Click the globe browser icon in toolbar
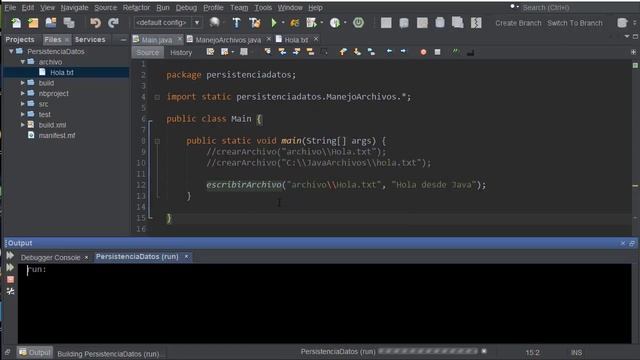640x360 pixels. tap(214, 23)
